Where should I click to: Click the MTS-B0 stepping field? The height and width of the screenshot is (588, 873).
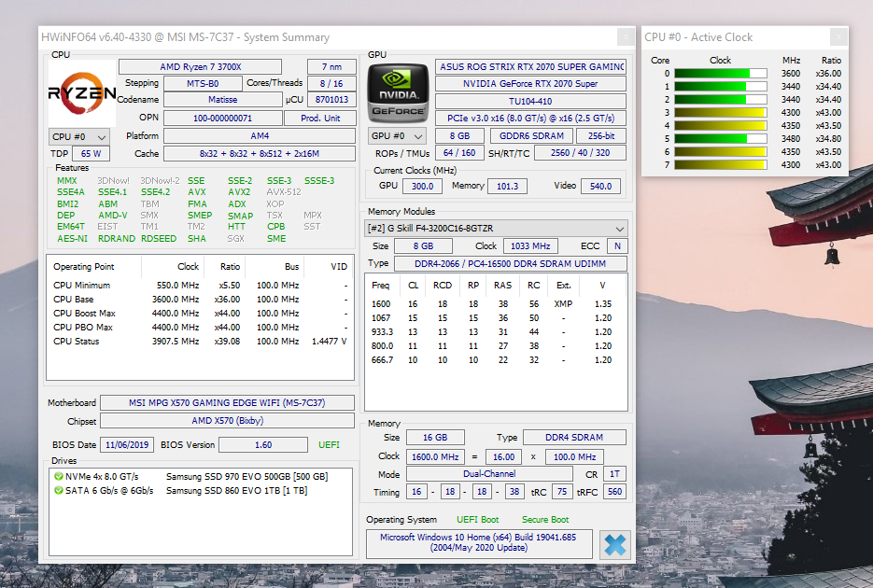click(203, 83)
